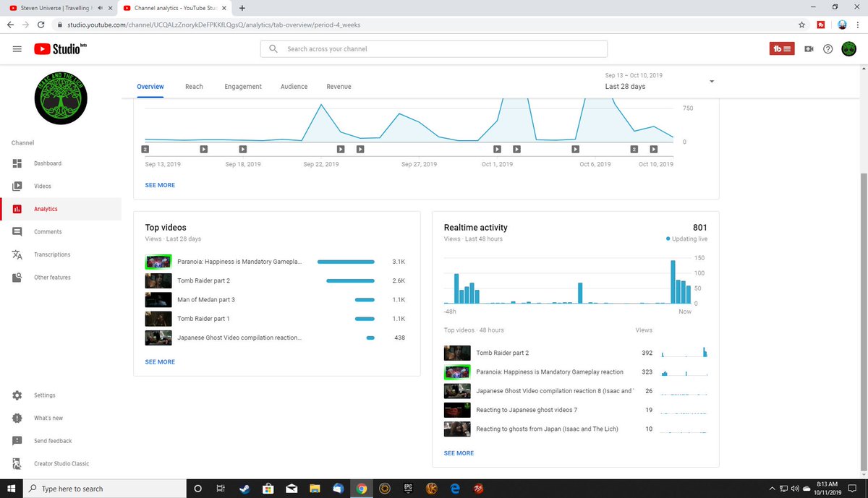This screenshot has height=498, width=868.
Task: Open Windows Start menu
Action: pyautogui.click(x=11, y=489)
